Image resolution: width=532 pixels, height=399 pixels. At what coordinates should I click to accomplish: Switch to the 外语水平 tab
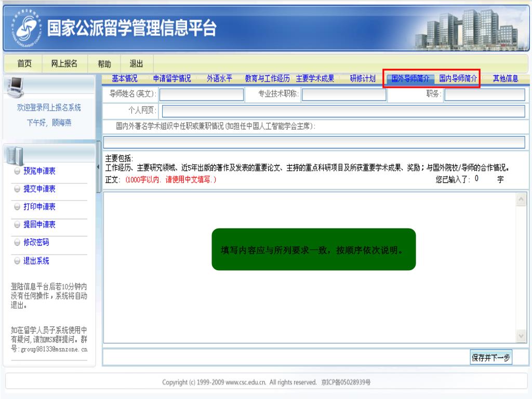point(220,79)
